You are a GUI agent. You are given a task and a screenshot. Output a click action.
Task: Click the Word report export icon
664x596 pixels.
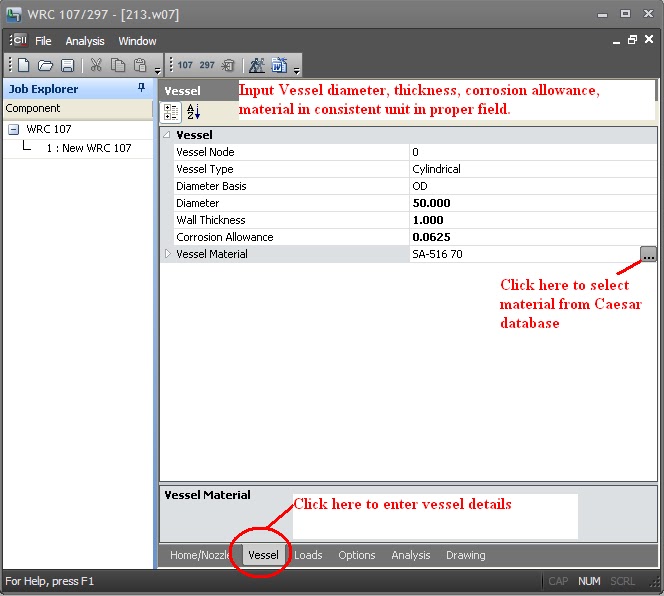pos(279,65)
